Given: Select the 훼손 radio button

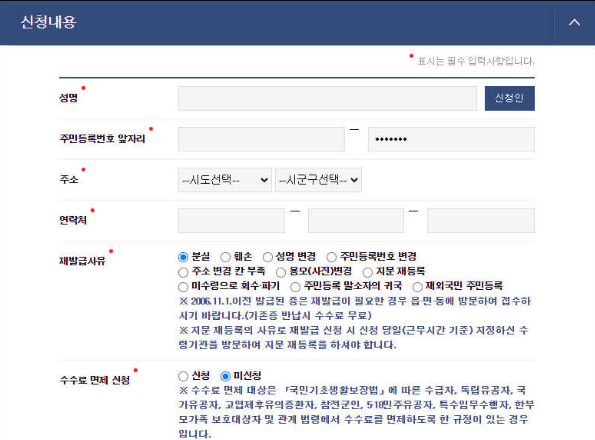Looking at the screenshot, I should 225,257.
